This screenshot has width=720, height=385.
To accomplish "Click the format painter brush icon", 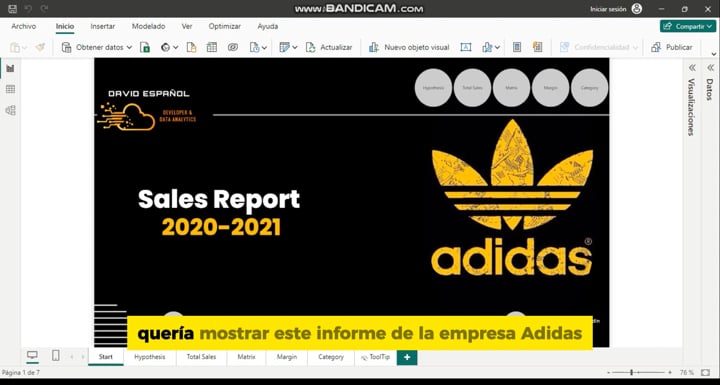I will 40,47.
